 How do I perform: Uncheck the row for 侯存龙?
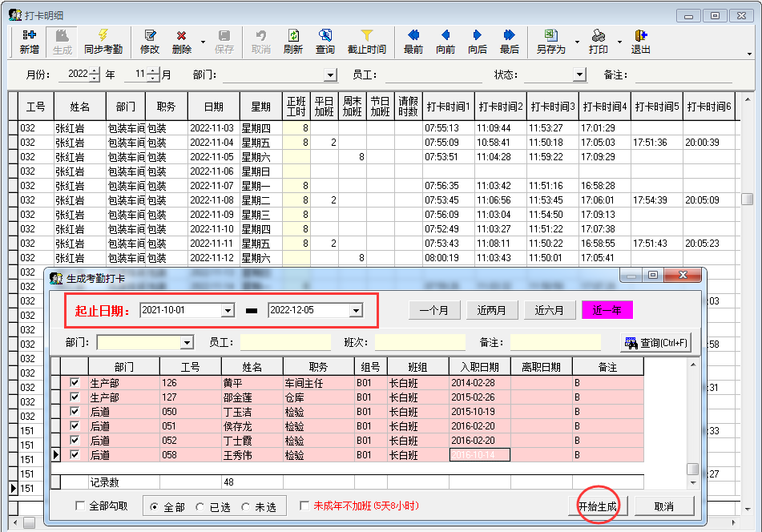click(75, 426)
